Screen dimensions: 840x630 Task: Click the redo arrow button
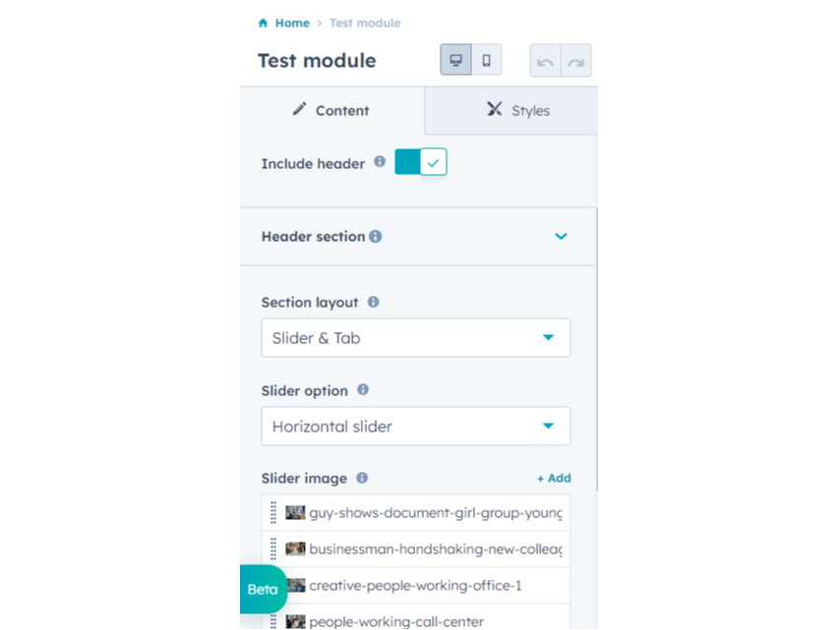pyautogui.click(x=575, y=61)
